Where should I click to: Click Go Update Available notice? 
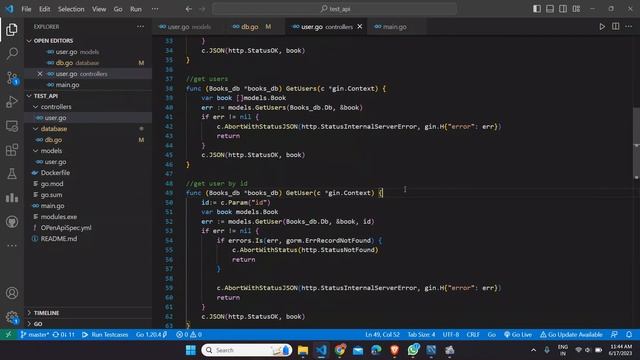(571, 334)
